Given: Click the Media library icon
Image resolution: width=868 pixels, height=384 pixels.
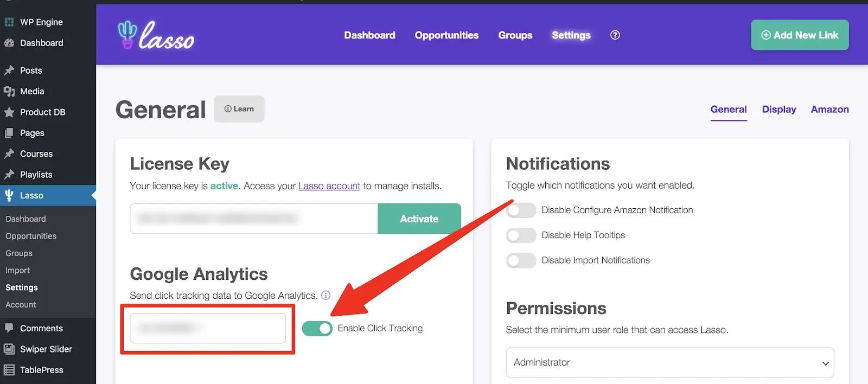Looking at the screenshot, I should point(9,91).
